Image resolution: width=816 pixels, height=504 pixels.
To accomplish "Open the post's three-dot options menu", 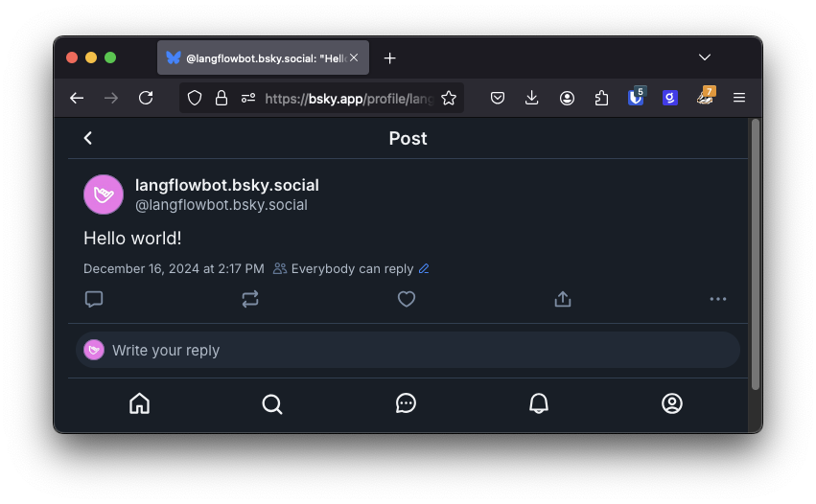I will coord(718,299).
